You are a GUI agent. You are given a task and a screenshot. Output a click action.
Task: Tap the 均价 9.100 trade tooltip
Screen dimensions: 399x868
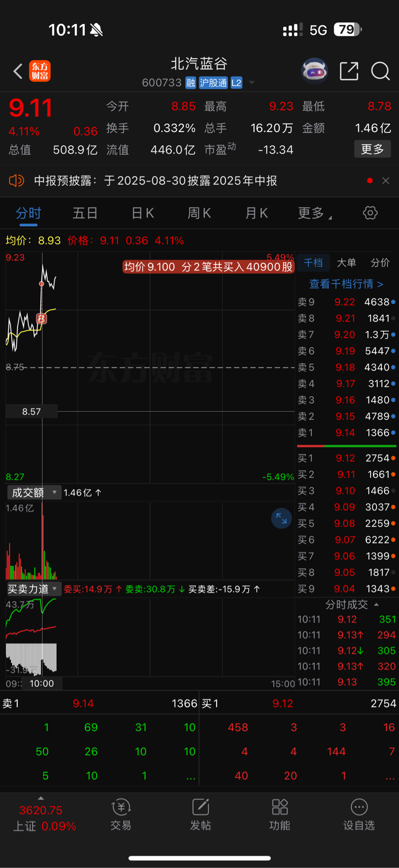point(208,267)
